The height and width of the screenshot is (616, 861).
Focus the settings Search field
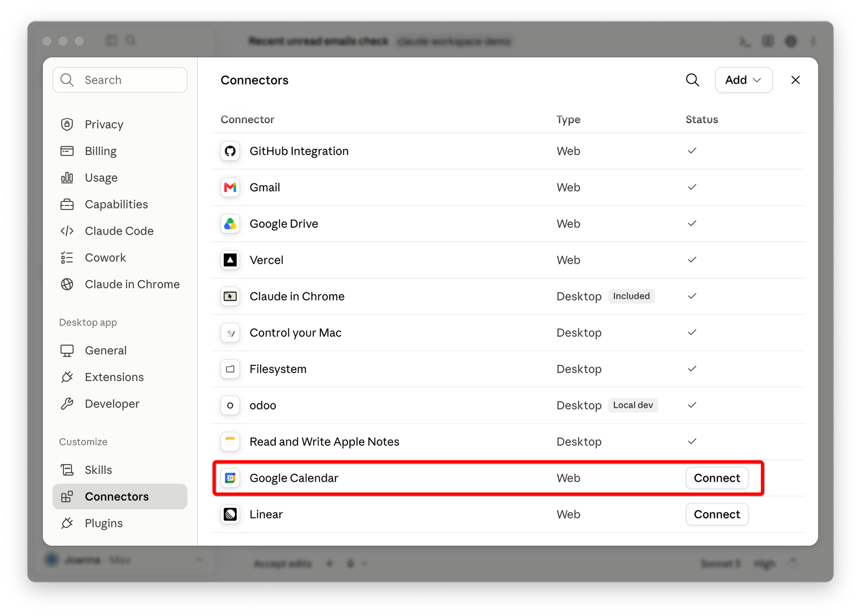[120, 80]
